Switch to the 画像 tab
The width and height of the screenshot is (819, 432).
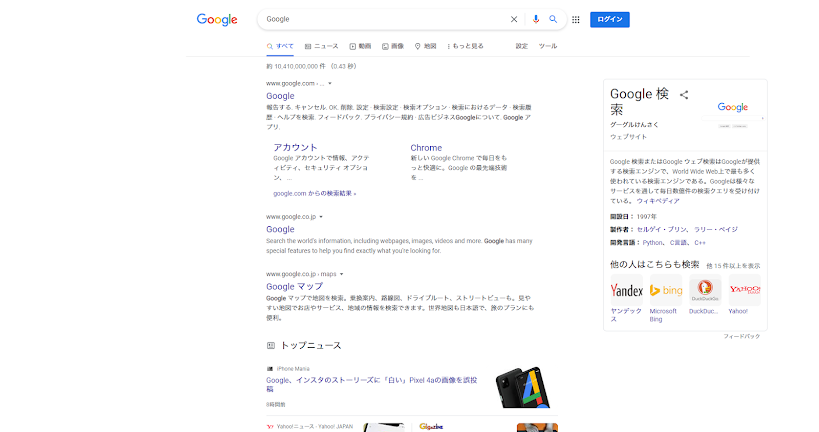click(393, 46)
